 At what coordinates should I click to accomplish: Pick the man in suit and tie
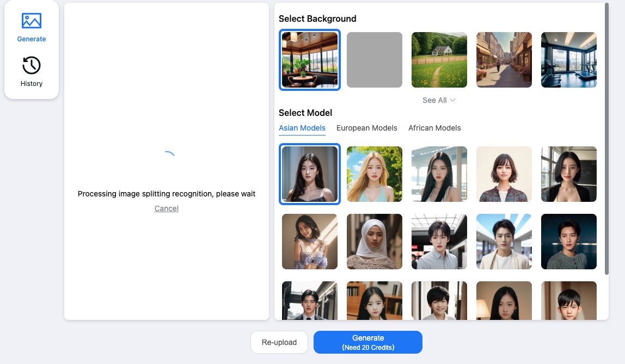[x=310, y=301]
